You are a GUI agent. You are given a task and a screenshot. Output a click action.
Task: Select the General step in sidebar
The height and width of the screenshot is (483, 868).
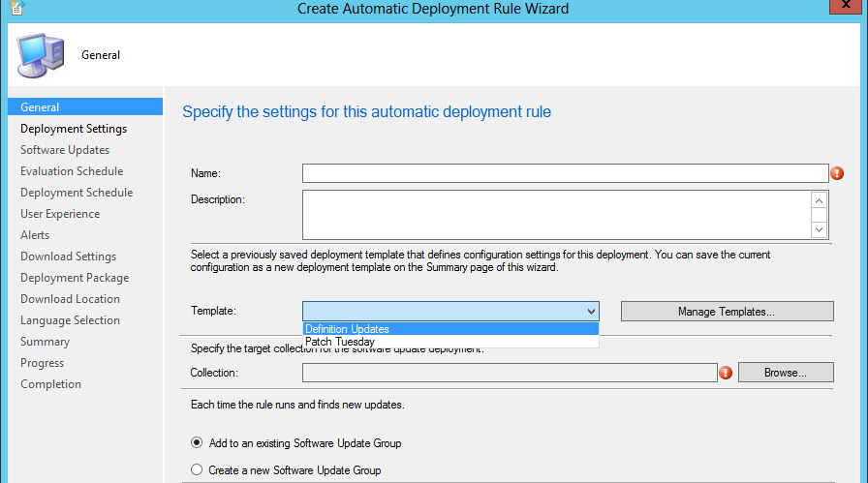40,107
